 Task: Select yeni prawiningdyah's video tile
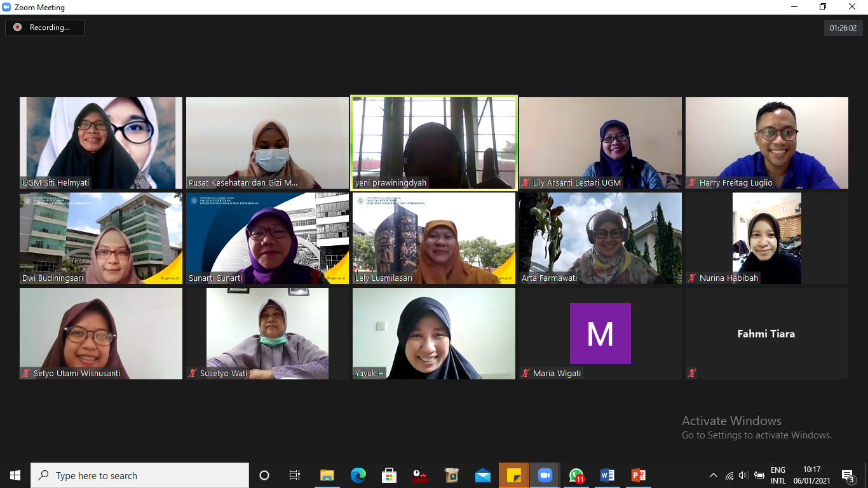433,143
